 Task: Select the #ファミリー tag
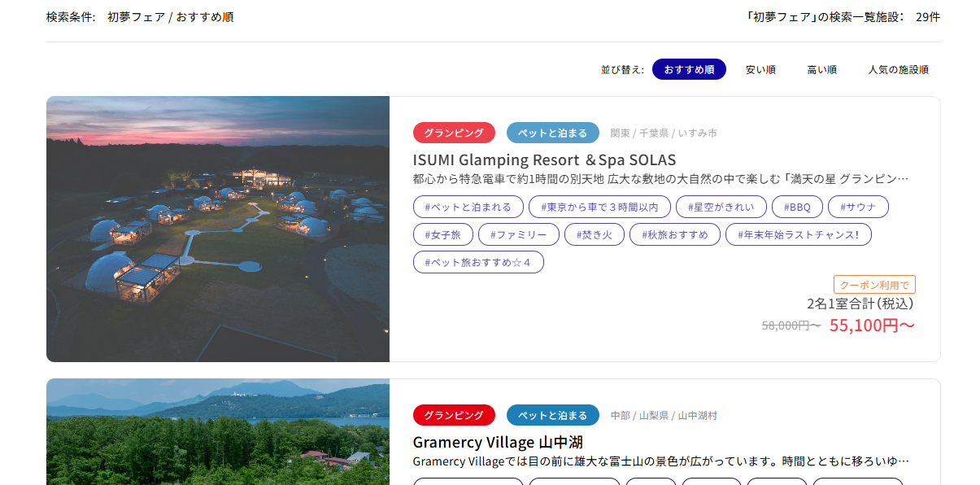pos(518,234)
